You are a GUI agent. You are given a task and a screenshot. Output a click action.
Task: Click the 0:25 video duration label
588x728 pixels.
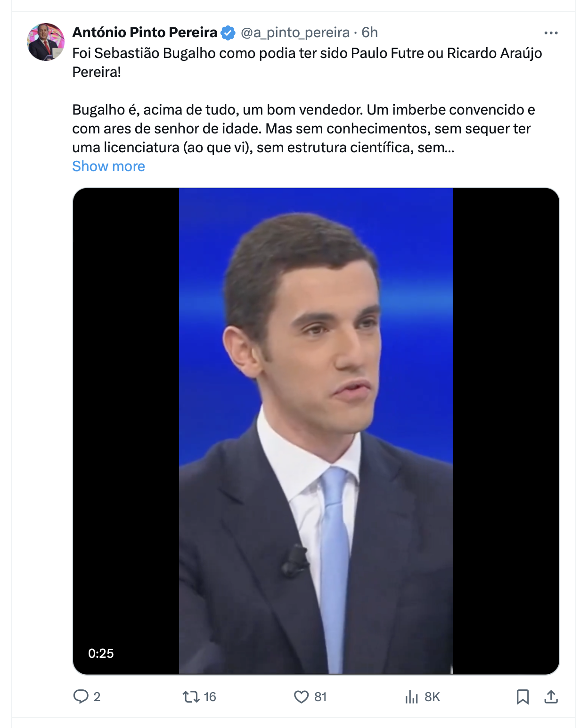click(x=101, y=653)
